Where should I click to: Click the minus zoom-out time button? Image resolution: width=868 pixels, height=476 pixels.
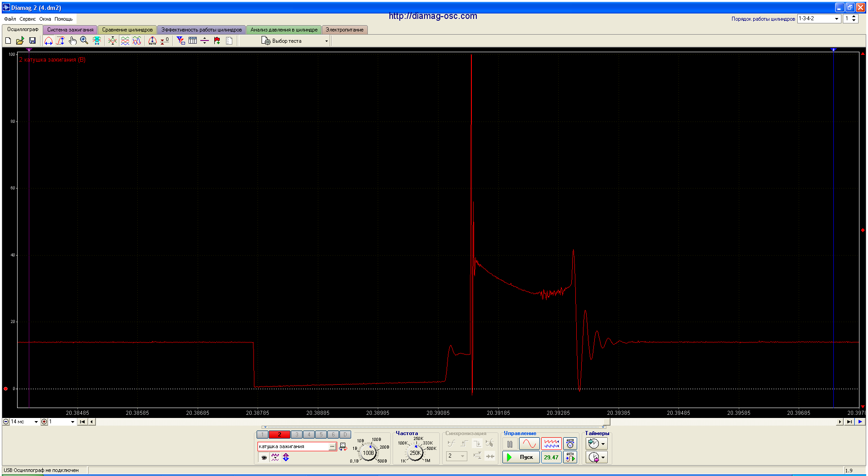click(6, 422)
